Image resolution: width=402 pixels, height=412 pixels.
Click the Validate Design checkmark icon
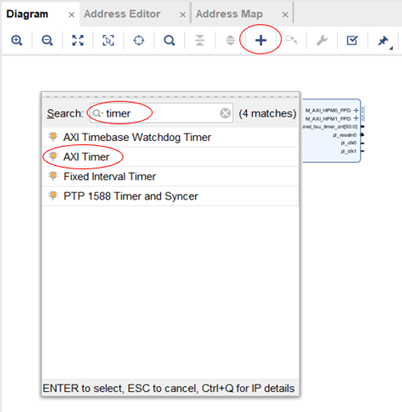[352, 40]
